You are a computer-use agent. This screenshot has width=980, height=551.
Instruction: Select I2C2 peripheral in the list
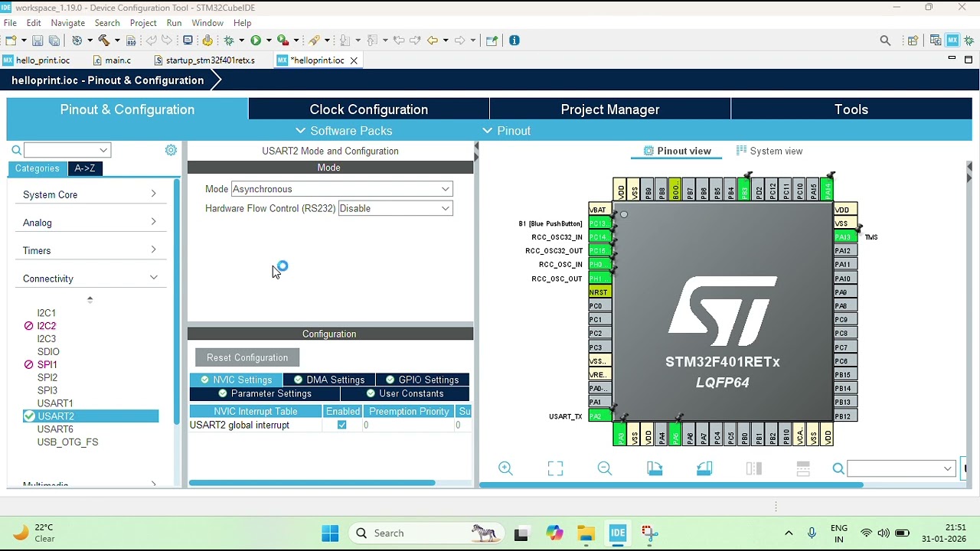47,326
